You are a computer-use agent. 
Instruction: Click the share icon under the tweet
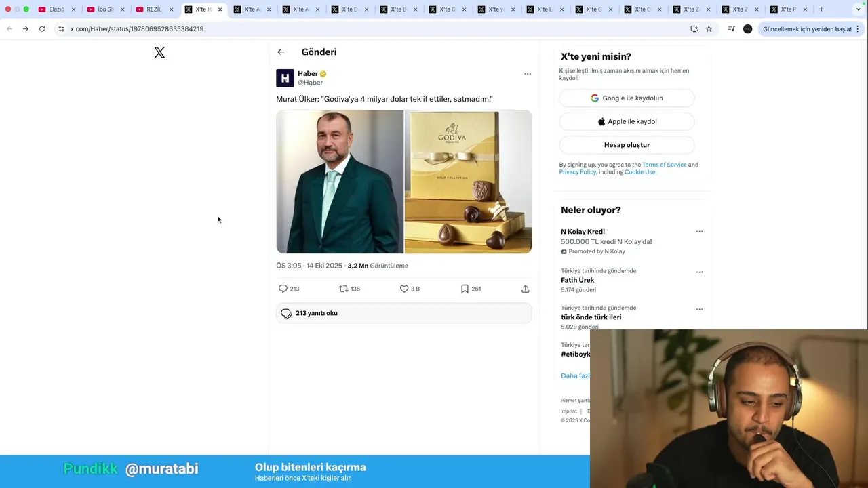[525, 289]
